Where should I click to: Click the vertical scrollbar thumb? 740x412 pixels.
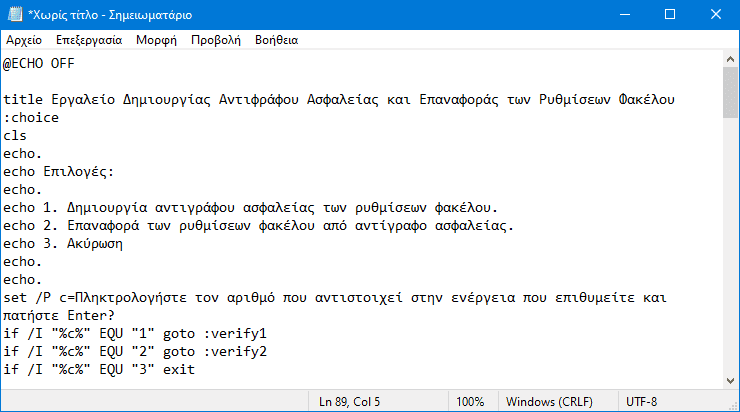[x=730, y=92]
